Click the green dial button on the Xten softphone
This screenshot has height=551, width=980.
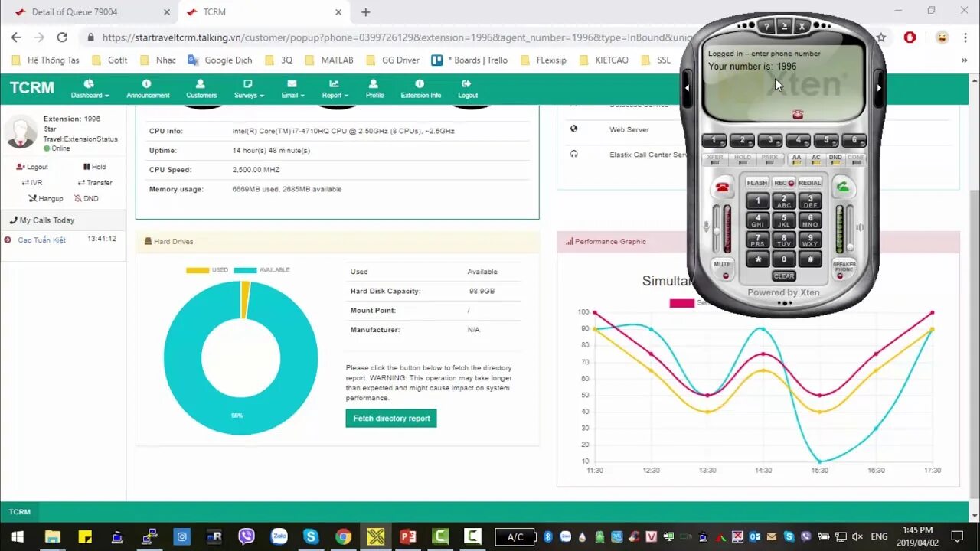tap(843, 187)
